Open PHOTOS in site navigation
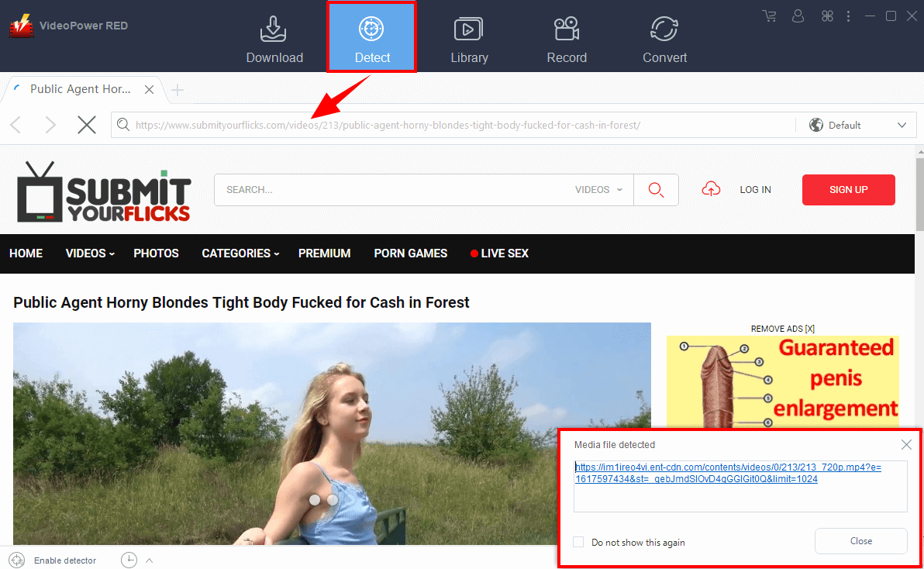The width and height of the screenshot is (924, 569). 156,253
